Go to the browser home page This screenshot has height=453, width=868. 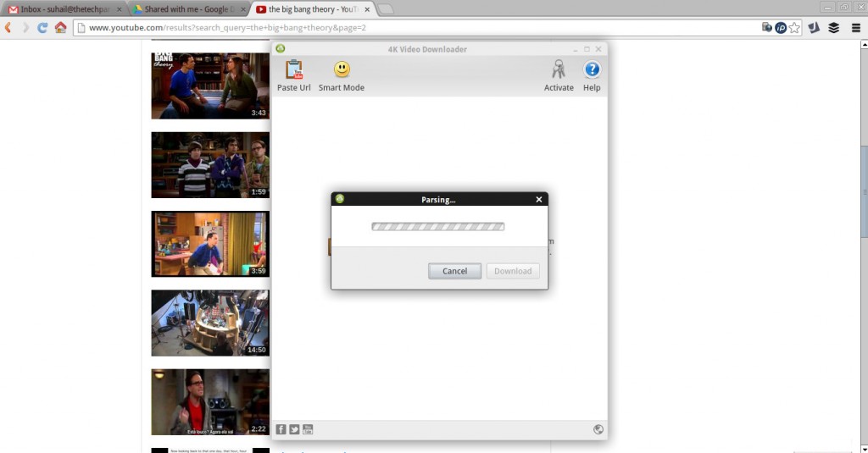(x=60, y=28)
